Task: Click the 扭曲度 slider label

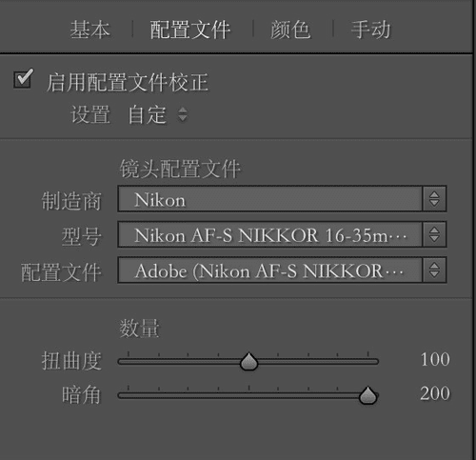Action: pyautogui.click(x=71, y=361)
